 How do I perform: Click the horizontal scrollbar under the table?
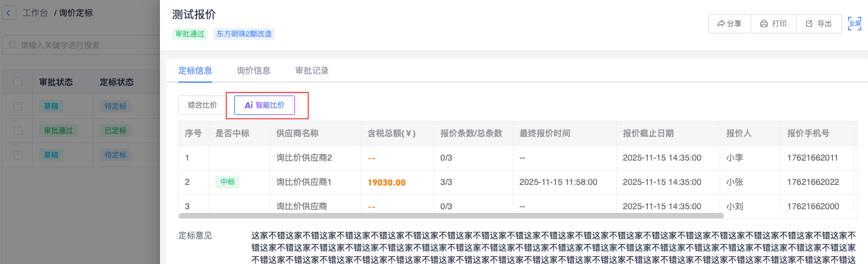click(x=450, y=215)
